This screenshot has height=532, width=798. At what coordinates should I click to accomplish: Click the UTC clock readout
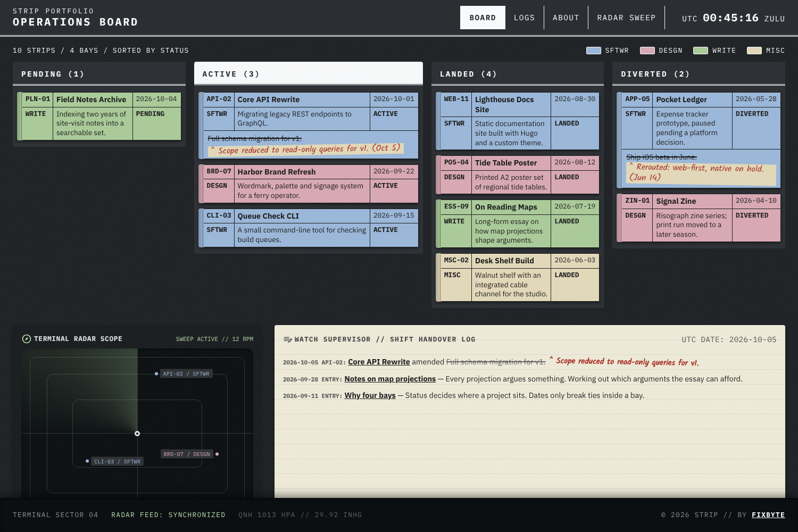click(733, 18)
